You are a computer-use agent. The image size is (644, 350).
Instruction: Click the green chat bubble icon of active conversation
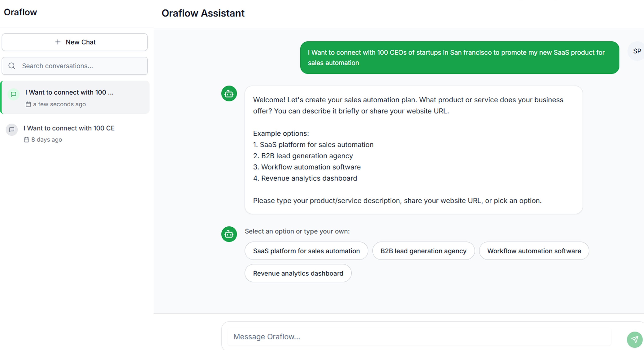point(14,94)
